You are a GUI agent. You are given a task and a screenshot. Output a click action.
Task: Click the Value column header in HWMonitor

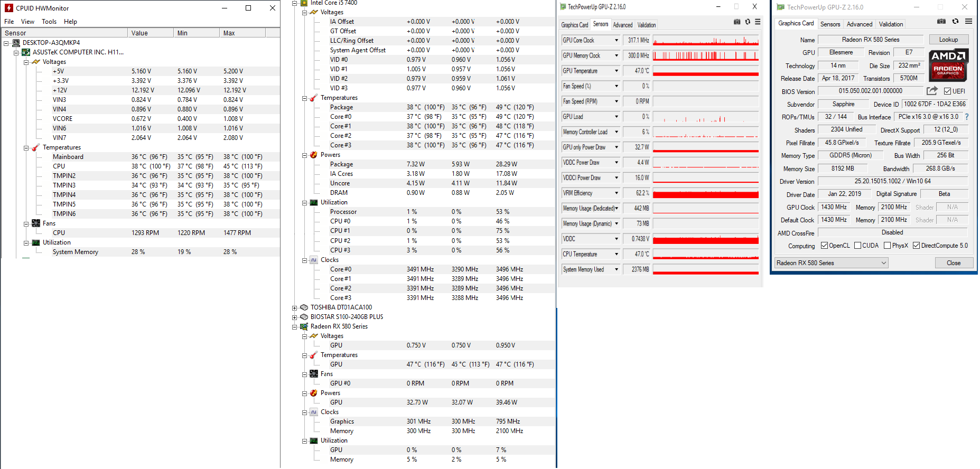point(151,33)
